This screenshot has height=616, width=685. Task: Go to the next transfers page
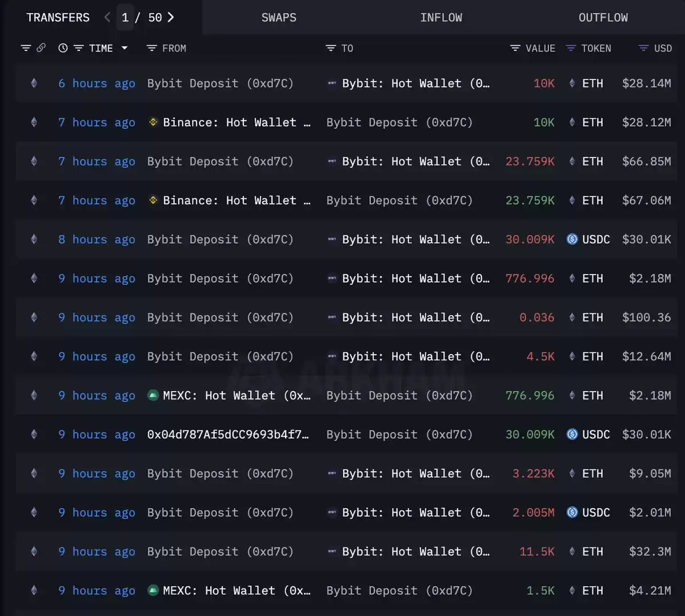click(171, 18)
